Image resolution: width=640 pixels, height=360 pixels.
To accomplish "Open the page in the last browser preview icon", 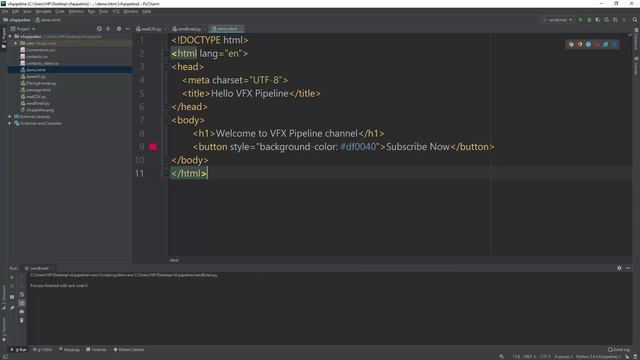I will [614, 44].
